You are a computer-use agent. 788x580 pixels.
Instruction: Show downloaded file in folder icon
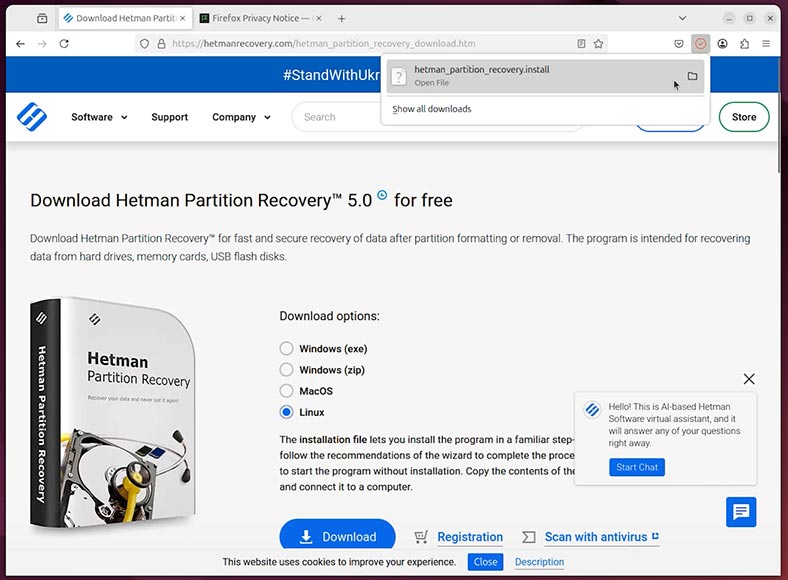click(693, 76)
